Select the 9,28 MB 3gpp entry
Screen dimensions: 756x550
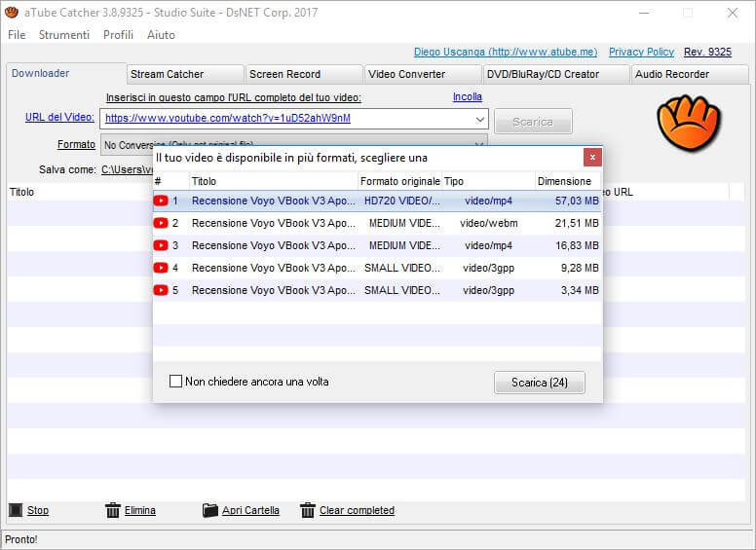coord(377,268)
